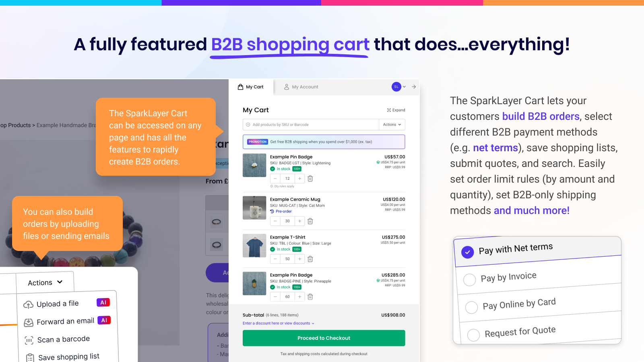
Task: Click the arrow icon beside avatar
Action: click(x=414, y=87)
